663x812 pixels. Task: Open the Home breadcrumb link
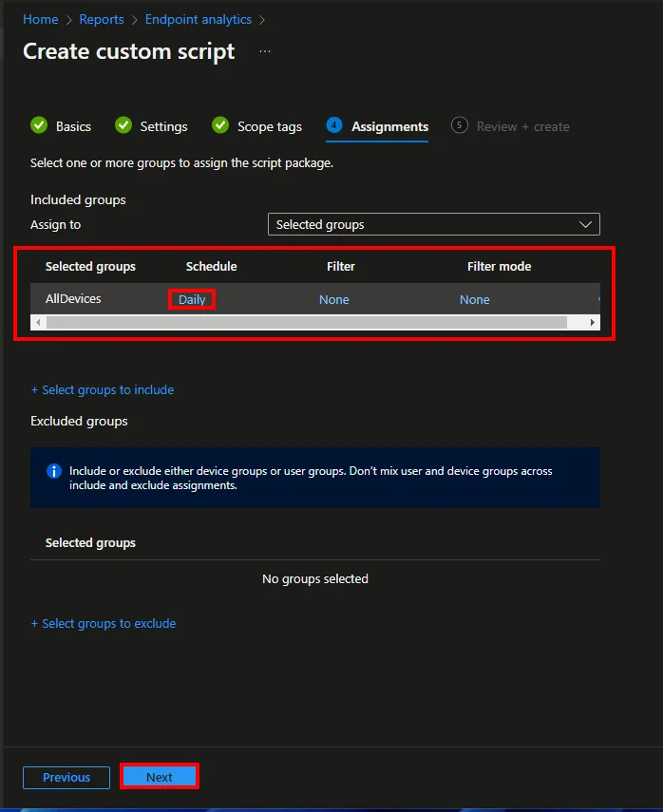tap(41, 20)
